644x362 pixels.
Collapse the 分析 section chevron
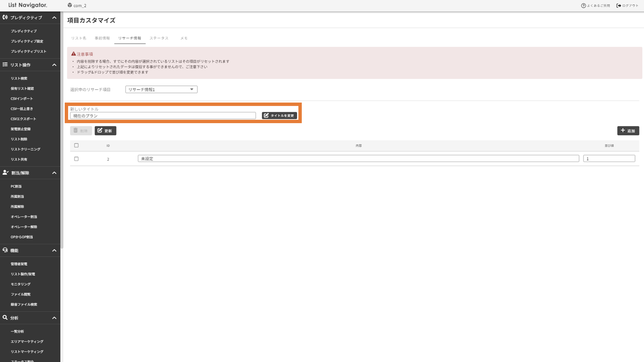(54, 318)
